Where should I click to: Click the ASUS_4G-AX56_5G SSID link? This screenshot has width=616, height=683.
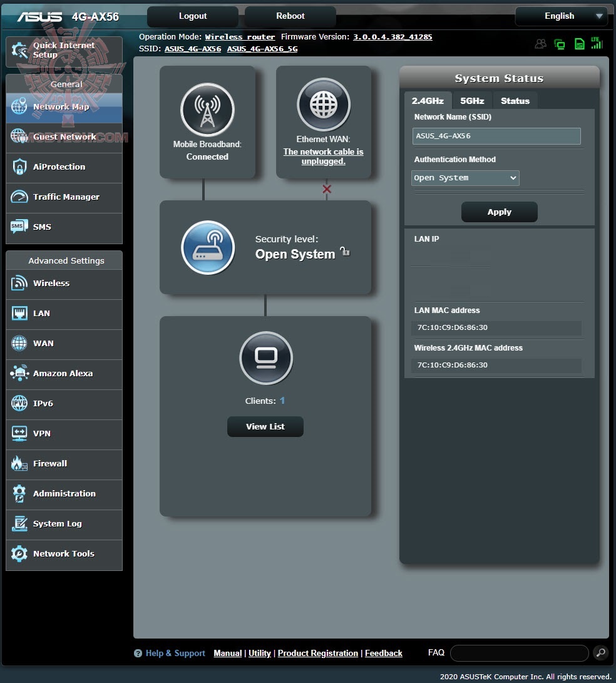262,49
